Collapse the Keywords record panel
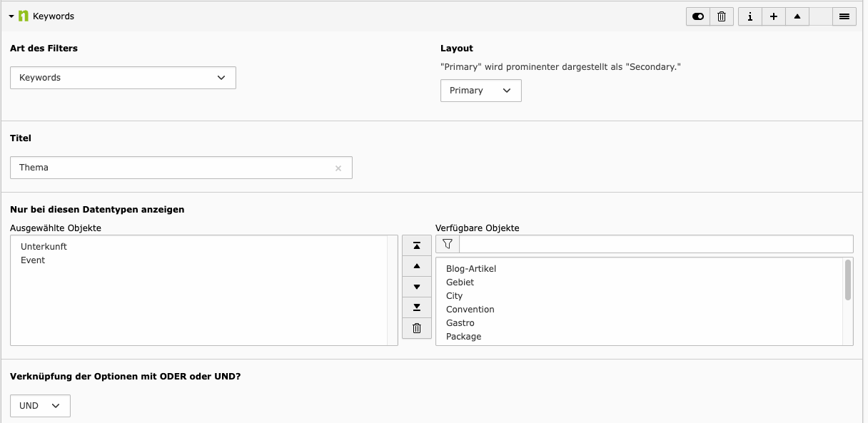This screenshot has height=423, width=868. (x=11, y=16)
